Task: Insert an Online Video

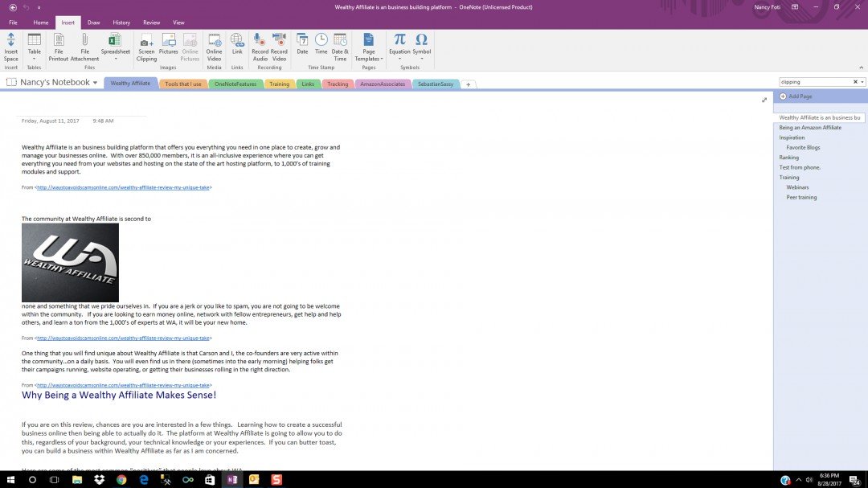Action: [x=215, y=47]
